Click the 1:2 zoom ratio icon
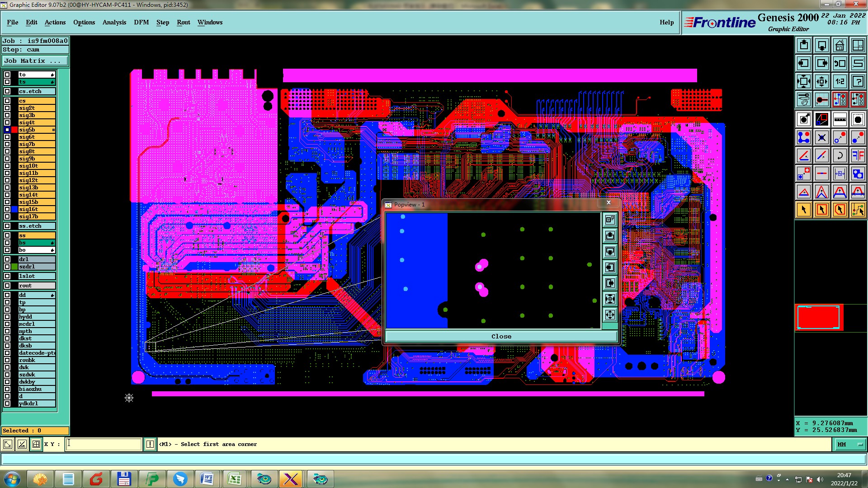 coord(840,81)
